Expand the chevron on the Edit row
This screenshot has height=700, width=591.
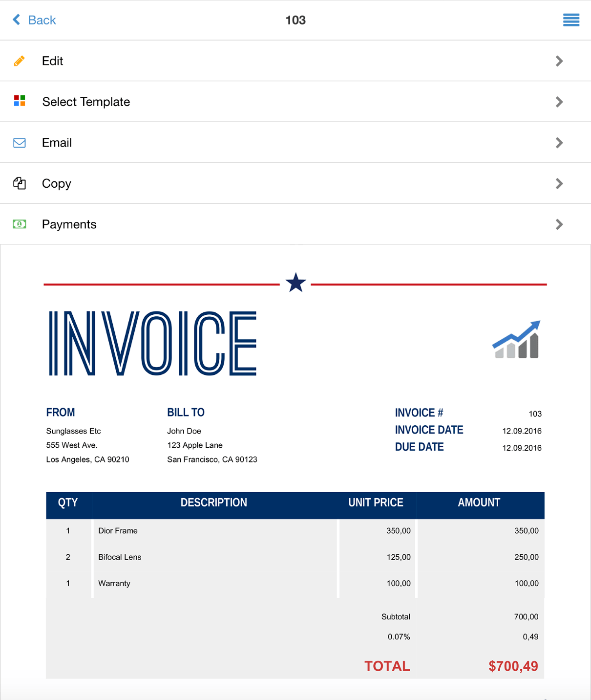click(x=559, y=61)
